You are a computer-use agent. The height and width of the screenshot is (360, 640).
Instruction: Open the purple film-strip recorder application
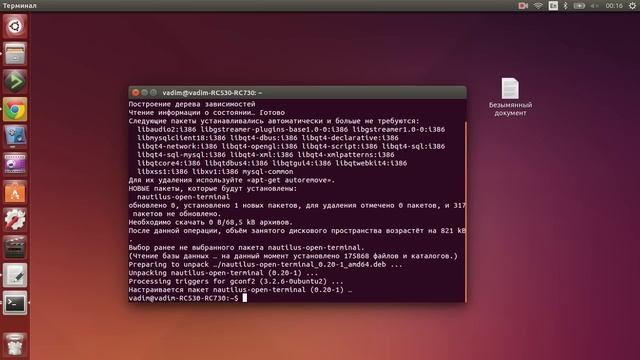pyautogui.click(x=15, y=164)
